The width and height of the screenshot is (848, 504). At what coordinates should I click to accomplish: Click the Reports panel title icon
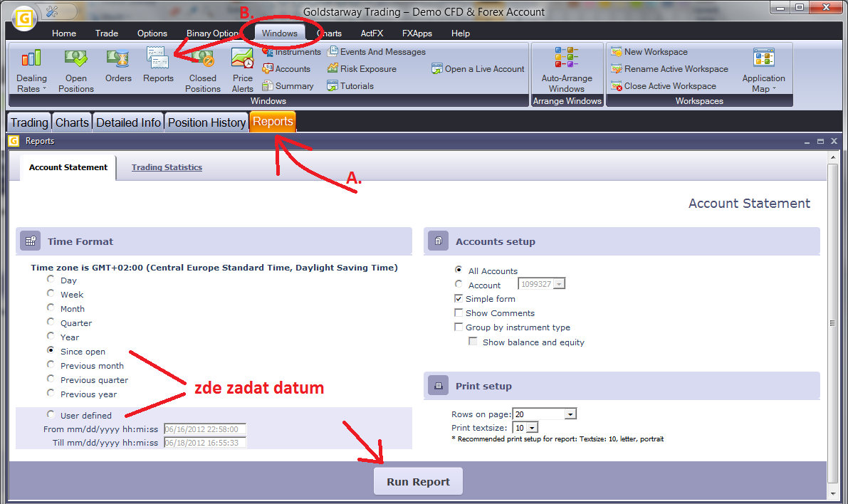[14, 141]
